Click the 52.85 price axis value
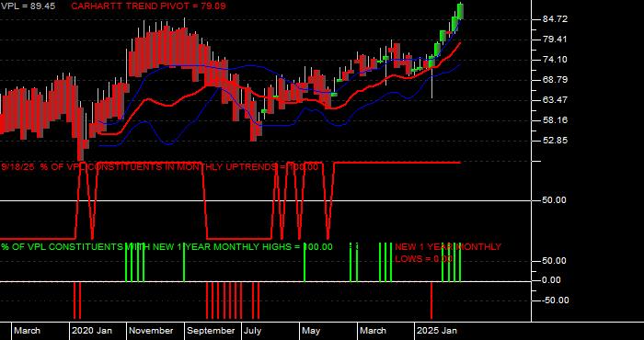This screenshot has height=340, width=644. 555,141
